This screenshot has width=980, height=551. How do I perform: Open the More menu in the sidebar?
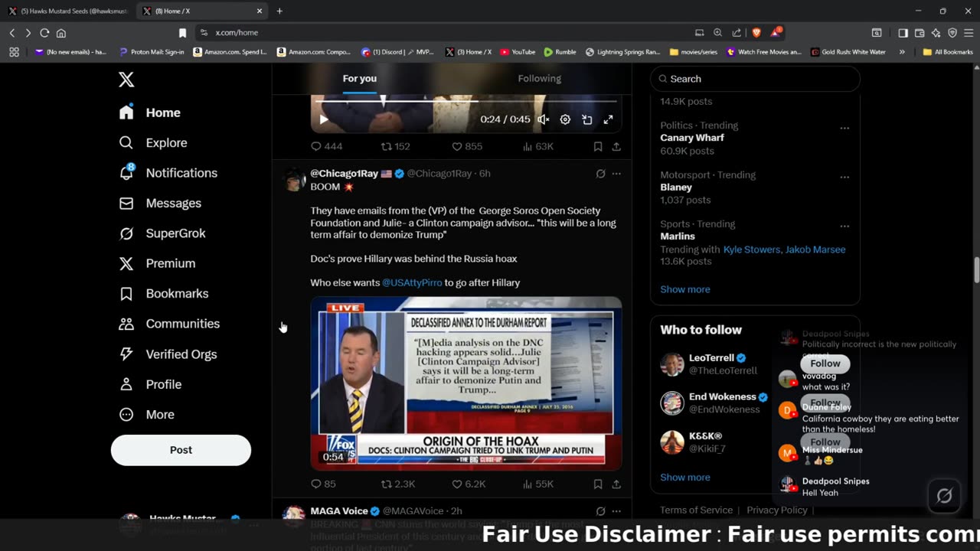pyautogui.click(x=147, y=415)
